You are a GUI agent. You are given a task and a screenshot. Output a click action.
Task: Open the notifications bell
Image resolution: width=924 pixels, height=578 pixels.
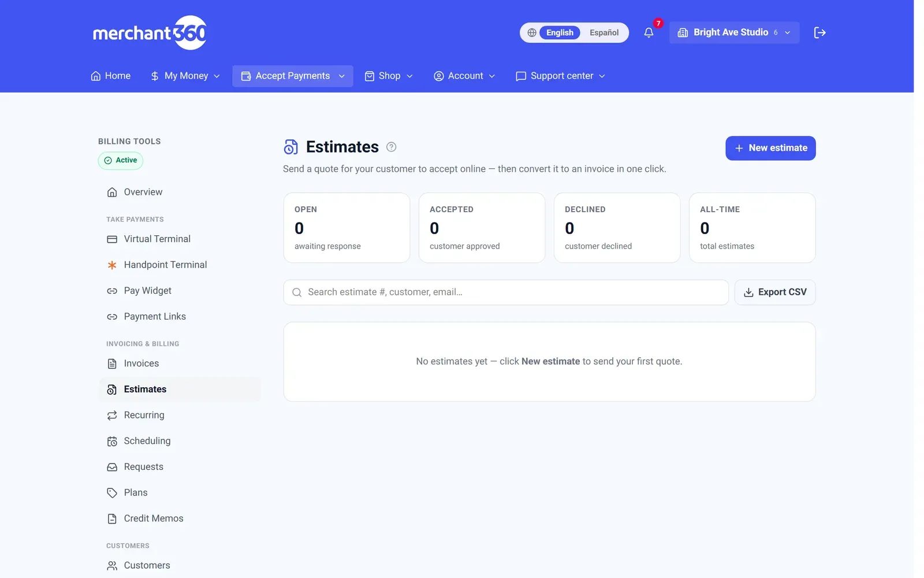[x=649, y=33]
